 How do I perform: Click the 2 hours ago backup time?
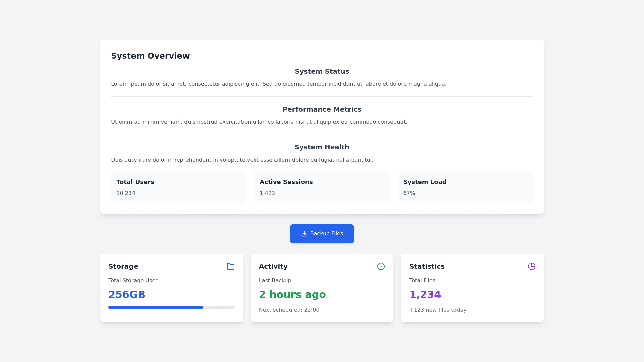tap(292, 295)
